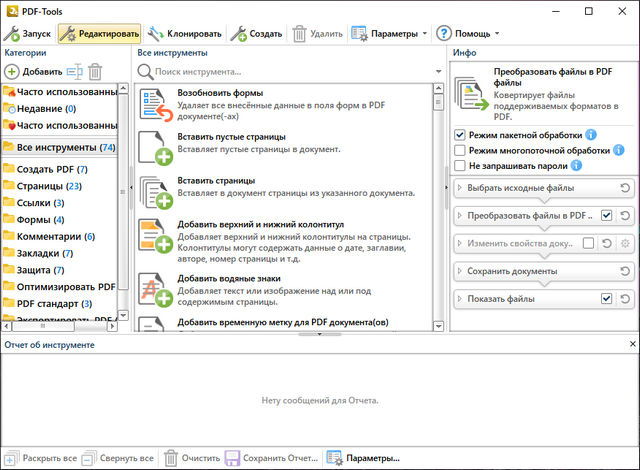Click the Создать tool icon
Screen dimensions: 640x470
(240, 34)
